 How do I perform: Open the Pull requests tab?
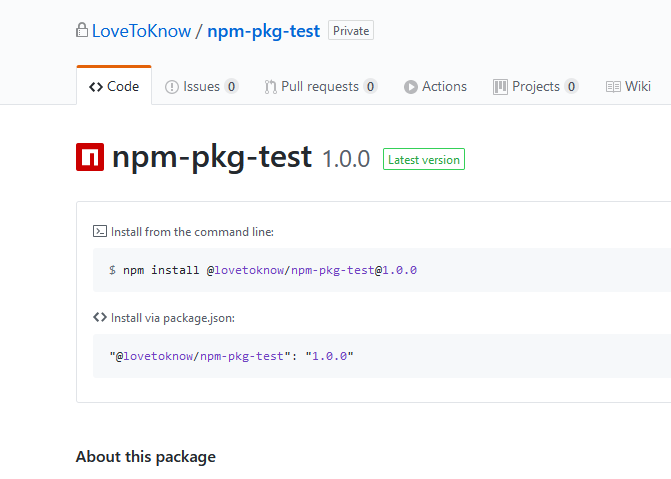(x=321, y=86)
